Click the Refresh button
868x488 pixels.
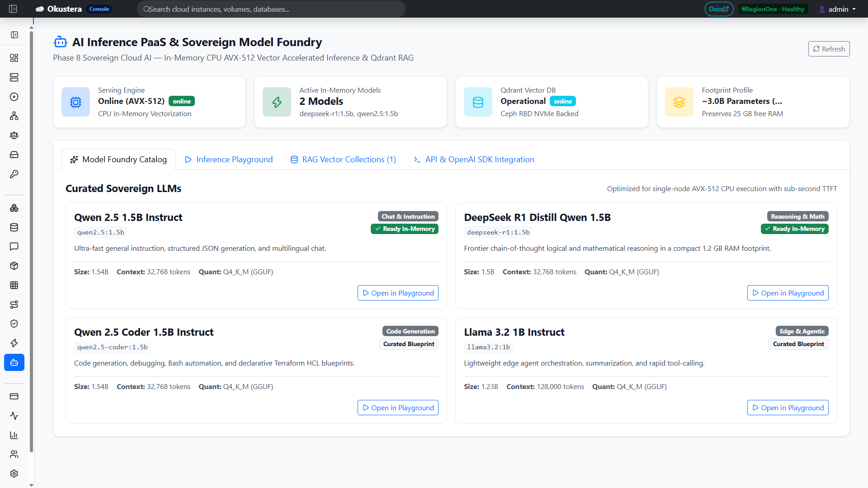(x=829, y=49)
